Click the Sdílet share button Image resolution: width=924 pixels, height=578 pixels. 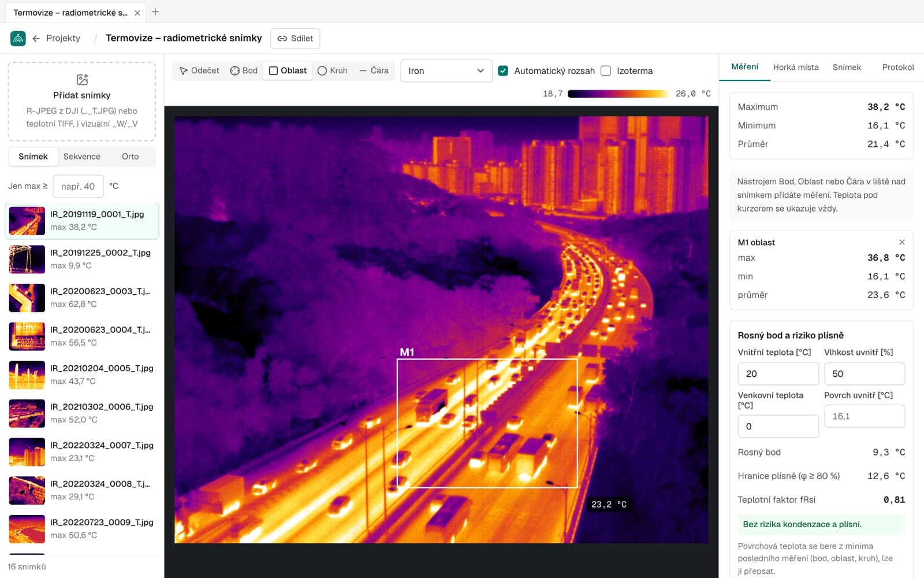point(295,39)
